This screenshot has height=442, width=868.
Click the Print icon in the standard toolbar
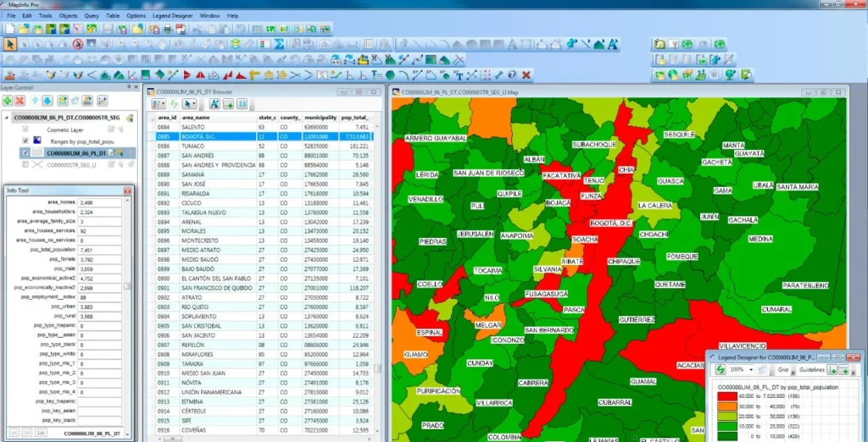point(167,28)
